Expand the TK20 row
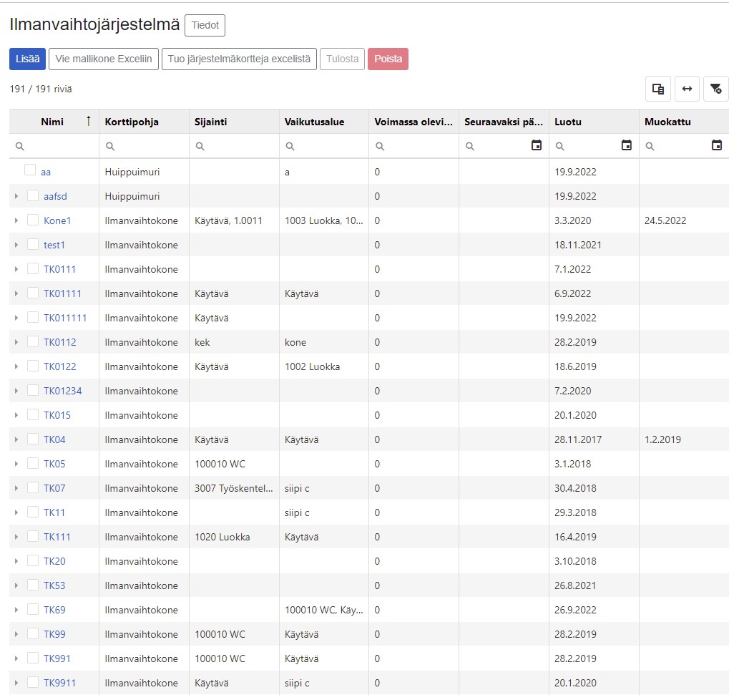734x700 pixels. pyautogui.click(x=16, y=561)
